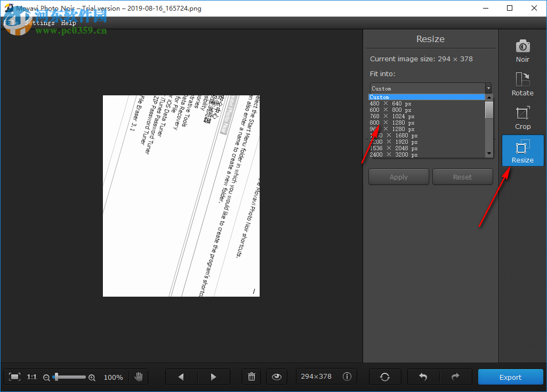This screenshot has height=392, width=547.
Task: Set zoom to actual size 1:1
Action: (31, 377)
